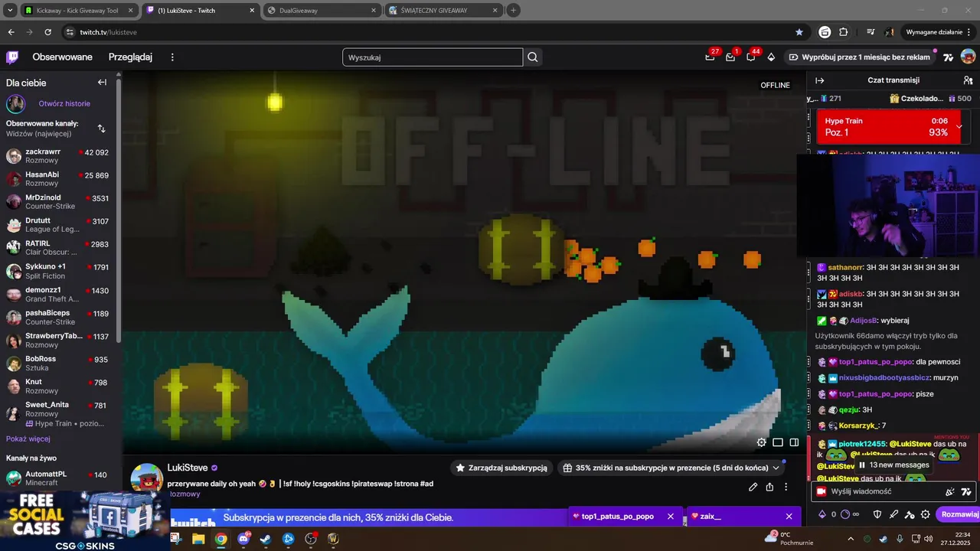Close the zaix__ whisper tab

(789, 517)
